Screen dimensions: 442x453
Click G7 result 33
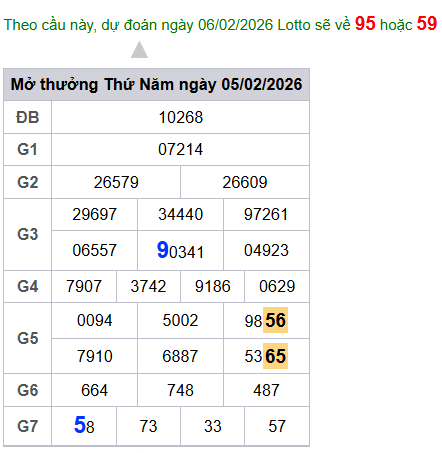[x=213, y=426]
